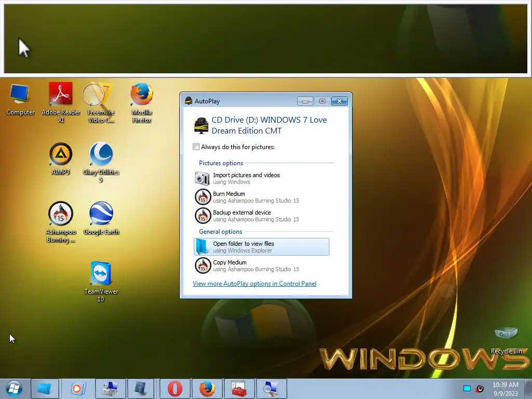Click the Show desktop button at taskbar end
532x399 pixels.
(x=528, y=389)
